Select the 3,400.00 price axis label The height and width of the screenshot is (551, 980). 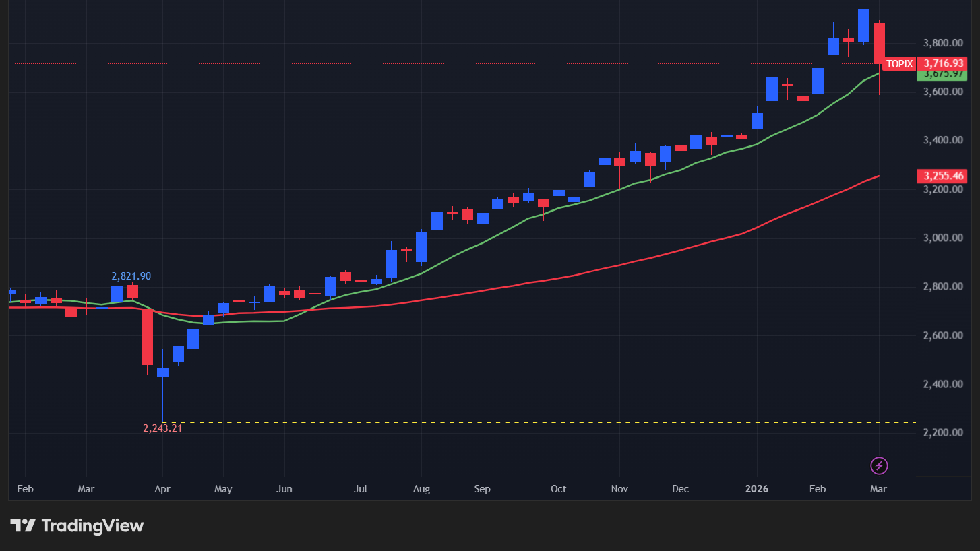pos(942,141)
